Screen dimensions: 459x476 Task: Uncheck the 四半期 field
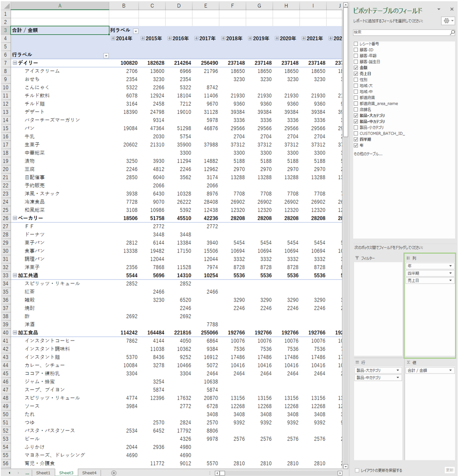pyautogui.click(x=356, y=139)
